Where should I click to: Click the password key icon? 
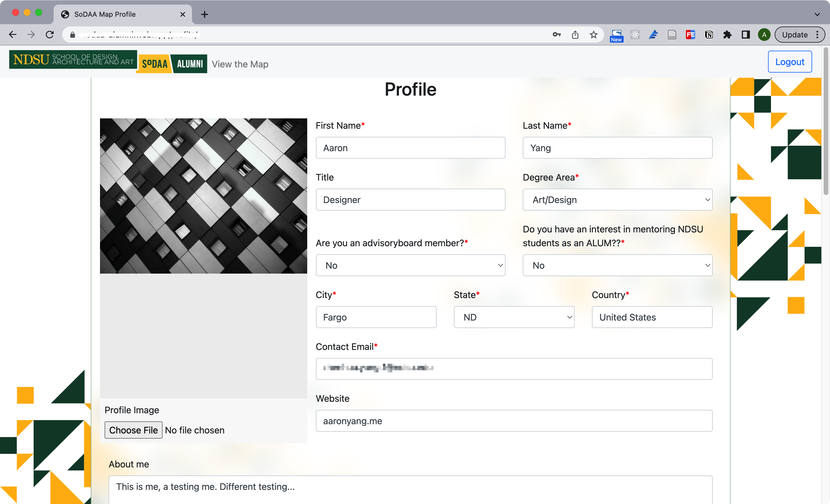[x=557, y=35]
